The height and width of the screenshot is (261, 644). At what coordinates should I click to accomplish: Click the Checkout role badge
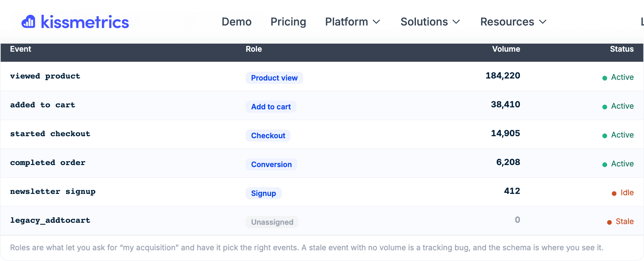coord(268,136)
